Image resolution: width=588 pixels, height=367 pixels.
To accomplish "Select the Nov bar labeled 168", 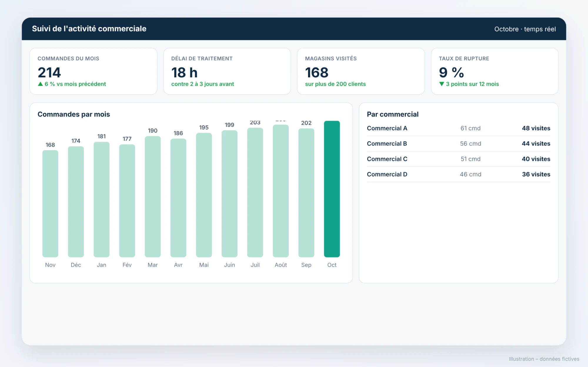I will (50, 204).
